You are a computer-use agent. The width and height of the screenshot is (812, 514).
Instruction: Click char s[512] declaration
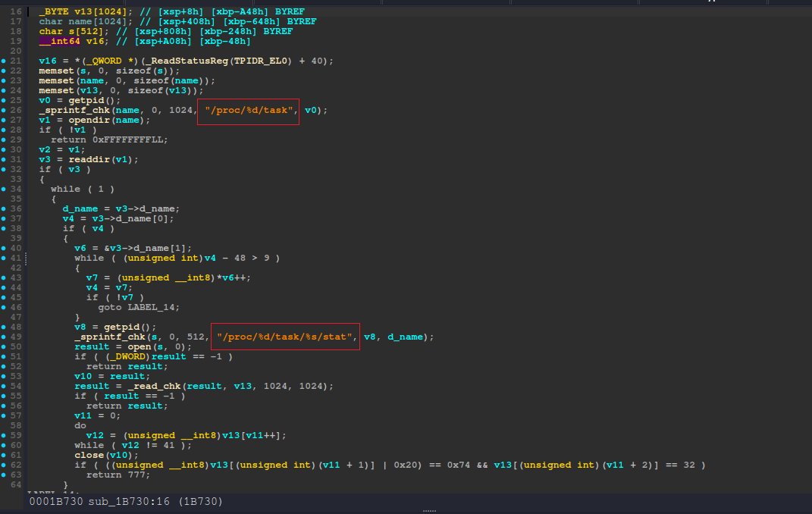[74, 32]
